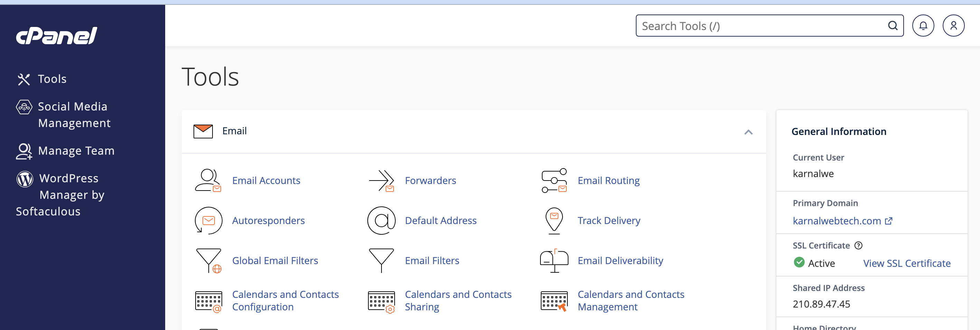The image size is (980, 330).
Task: Open the Email Routing link
Action: coord(608,181)
